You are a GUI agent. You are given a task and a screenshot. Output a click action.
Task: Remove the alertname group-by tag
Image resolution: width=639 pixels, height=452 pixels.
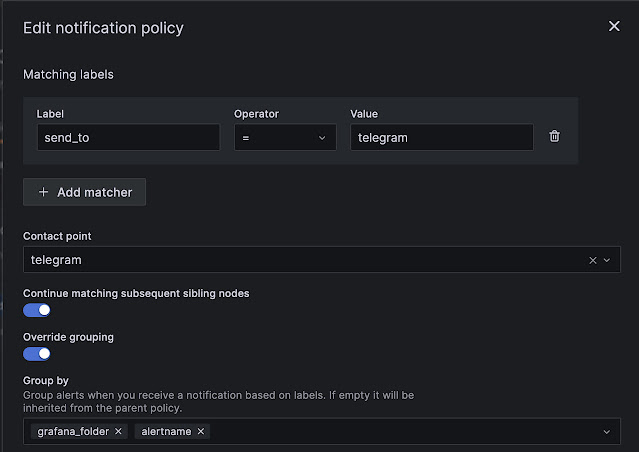(201, 432)
